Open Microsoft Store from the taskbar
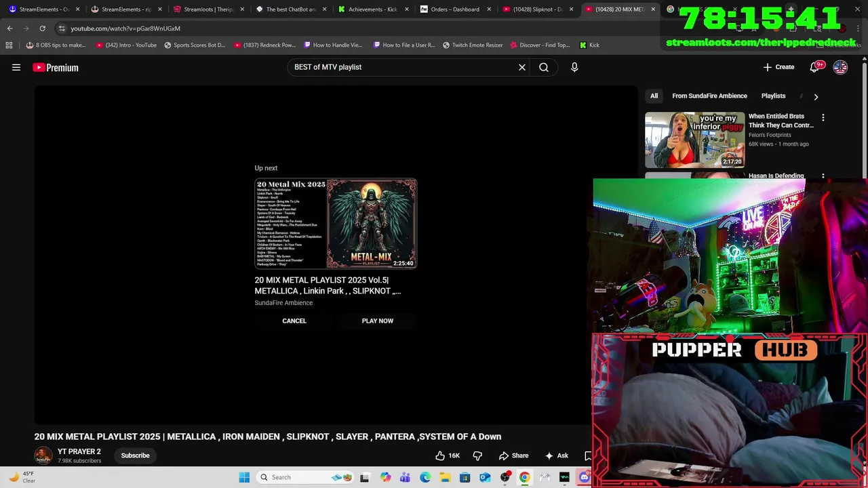Image resolution: width=868 pixels, height=488 pixels. coord(465,477)
